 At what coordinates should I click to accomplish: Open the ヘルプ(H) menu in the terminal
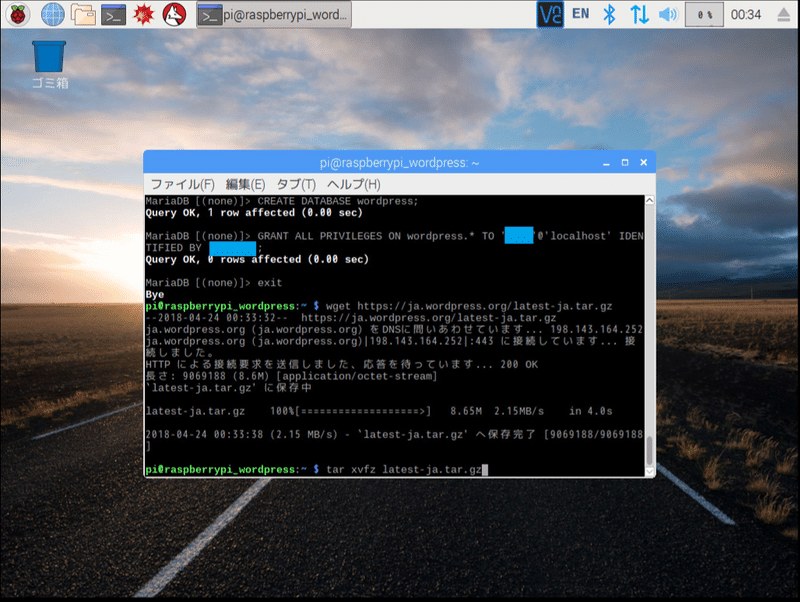point(354,184)
